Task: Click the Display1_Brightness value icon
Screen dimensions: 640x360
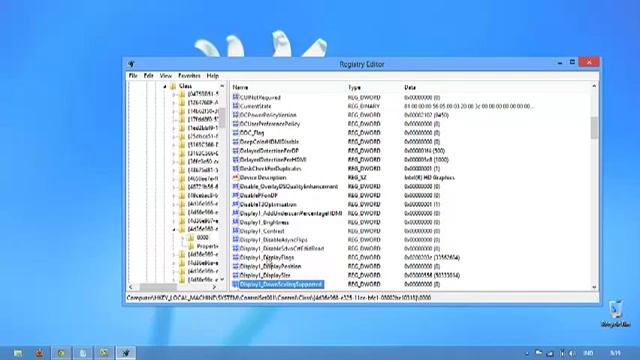Action: pyautogui.click(x=236, y=222)
